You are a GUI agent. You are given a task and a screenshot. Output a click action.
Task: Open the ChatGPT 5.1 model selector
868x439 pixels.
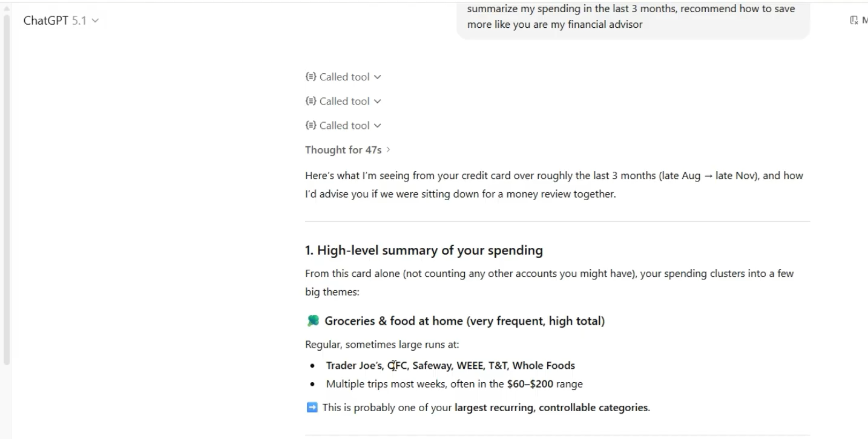[x=61, y=21]
